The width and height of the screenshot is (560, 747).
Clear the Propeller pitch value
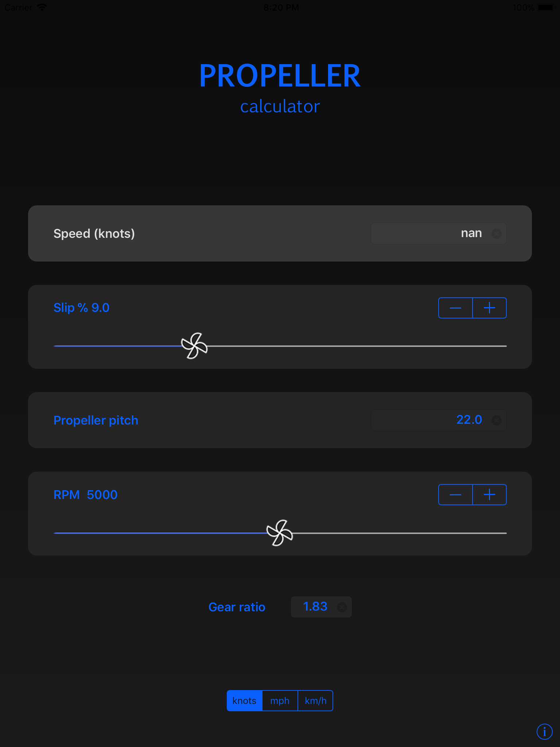coord(497,420)
